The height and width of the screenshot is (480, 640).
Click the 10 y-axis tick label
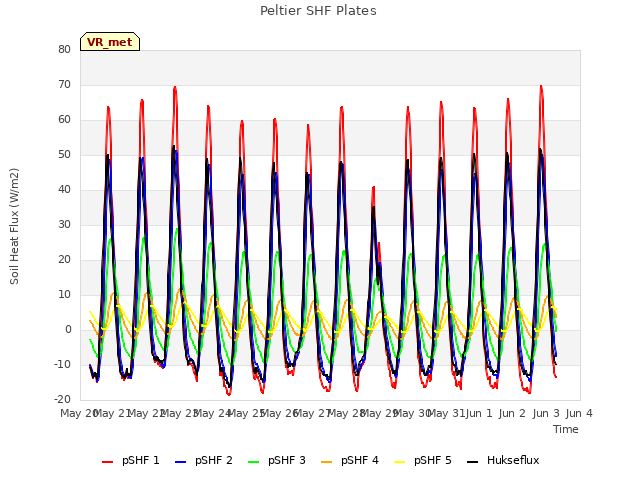pyautogui.click(x=64, y=295)
